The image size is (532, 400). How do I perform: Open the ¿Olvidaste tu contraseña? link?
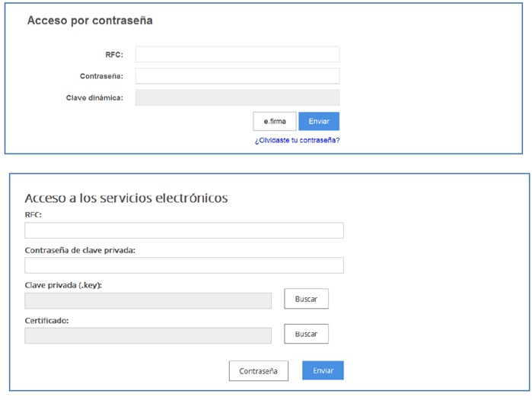pos(297,141)
